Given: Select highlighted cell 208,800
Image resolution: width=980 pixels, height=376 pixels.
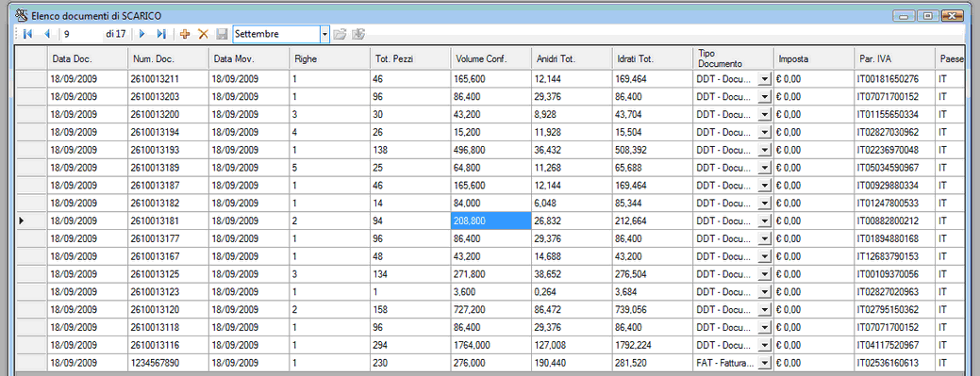Looking at the screenshot, I should coord(490,221).
